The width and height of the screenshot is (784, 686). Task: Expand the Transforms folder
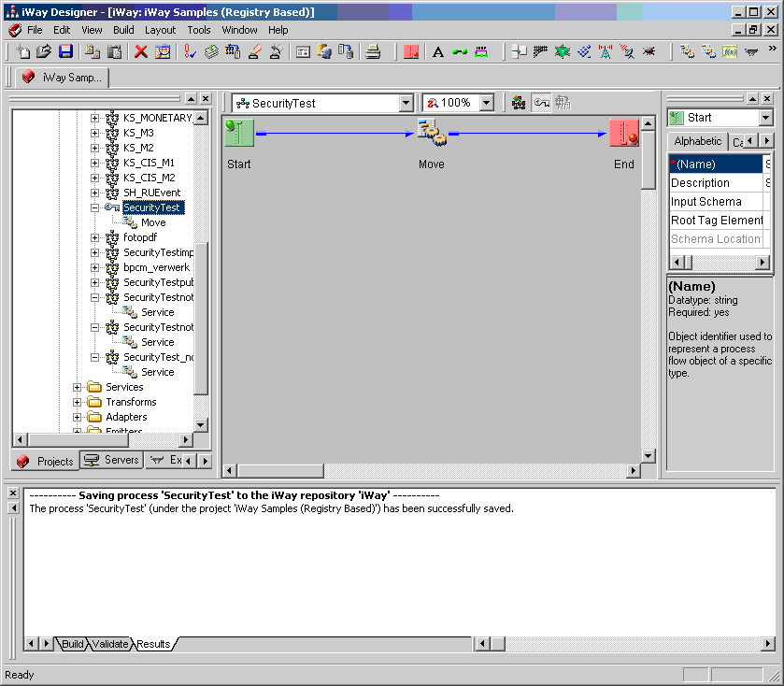77,403
